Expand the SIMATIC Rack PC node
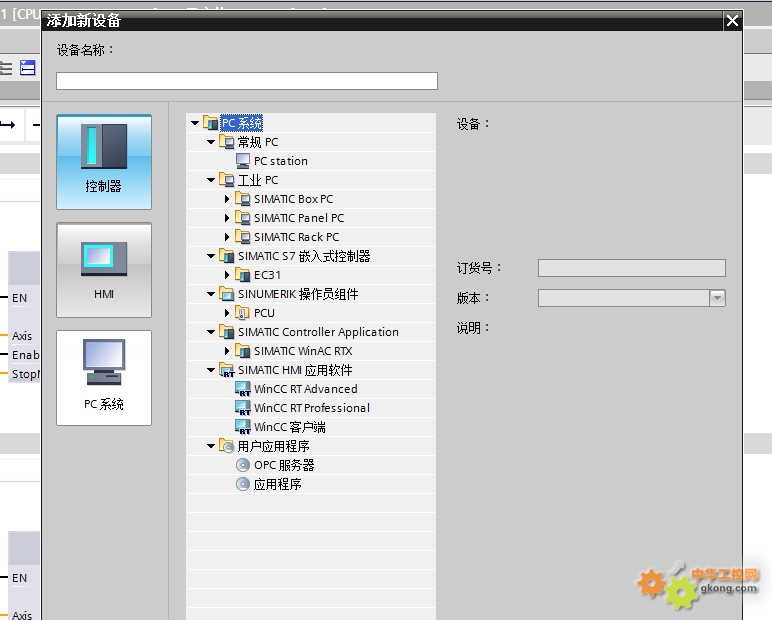 tap(226, 237)
